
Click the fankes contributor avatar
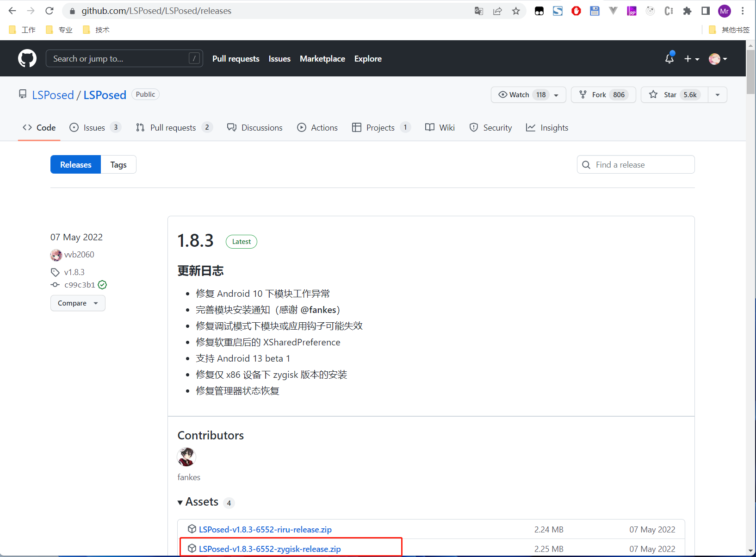coord(186,457)
